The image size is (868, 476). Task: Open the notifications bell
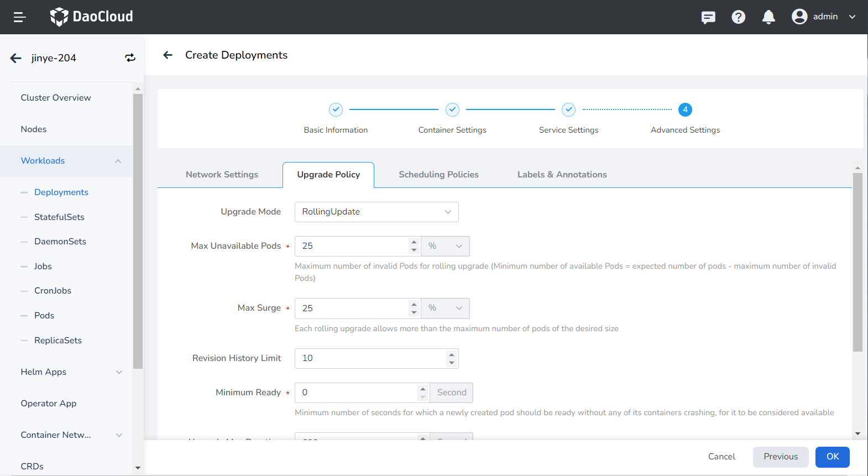[768, 17]
